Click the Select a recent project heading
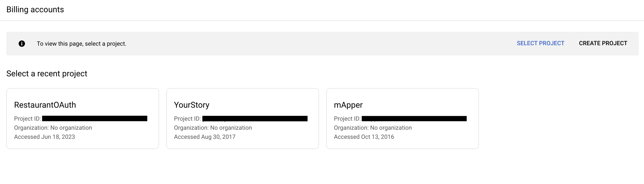 click(x=47, y=73)
